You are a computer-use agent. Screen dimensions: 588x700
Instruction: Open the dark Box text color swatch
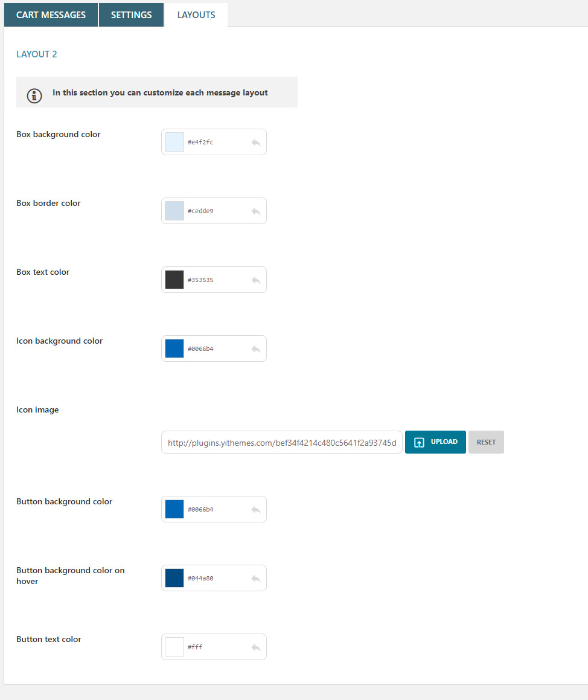click(x=174, y=280)
